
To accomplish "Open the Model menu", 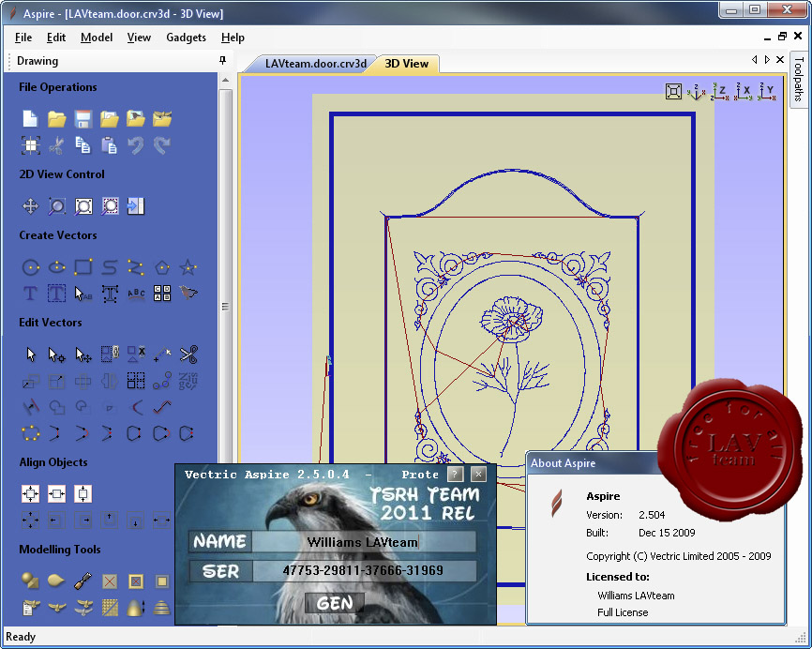I will click(x=97, y=38).
